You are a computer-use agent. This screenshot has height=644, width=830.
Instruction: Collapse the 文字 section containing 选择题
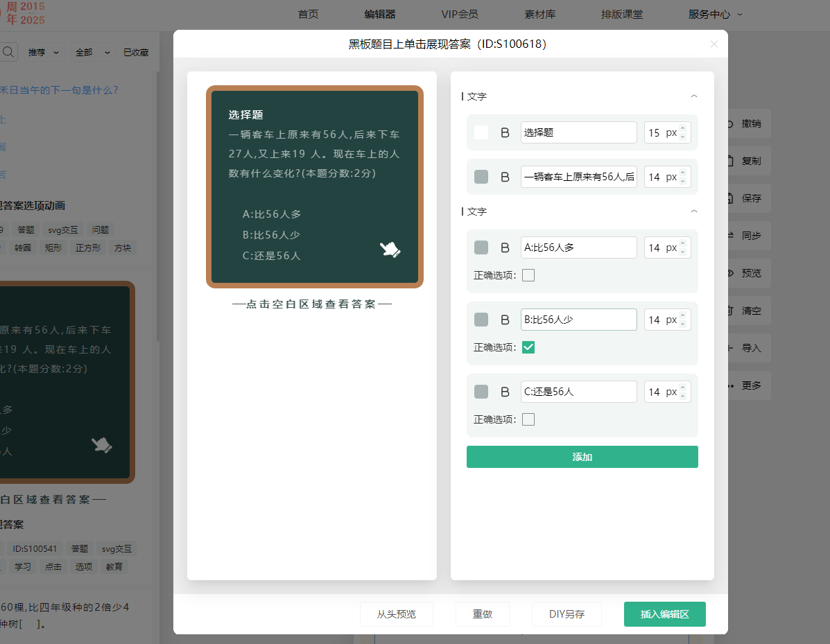tap(694, 96)
